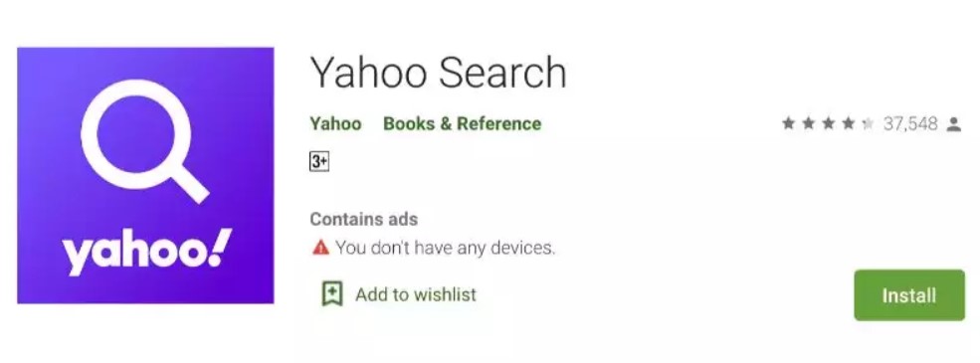Open the Books & Reference category

pyautogui.click(x=462, y=123)
